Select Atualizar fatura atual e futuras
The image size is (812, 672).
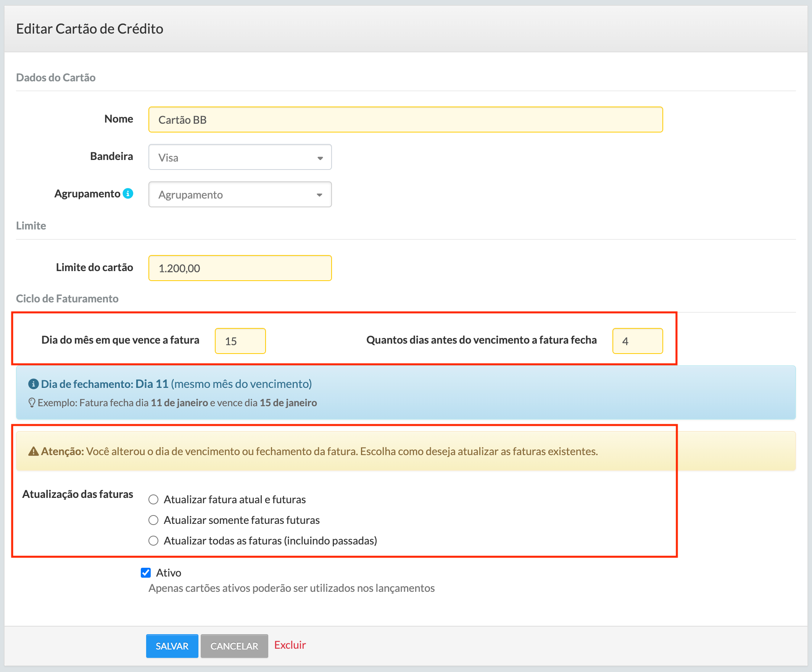(x=153, y=499)
